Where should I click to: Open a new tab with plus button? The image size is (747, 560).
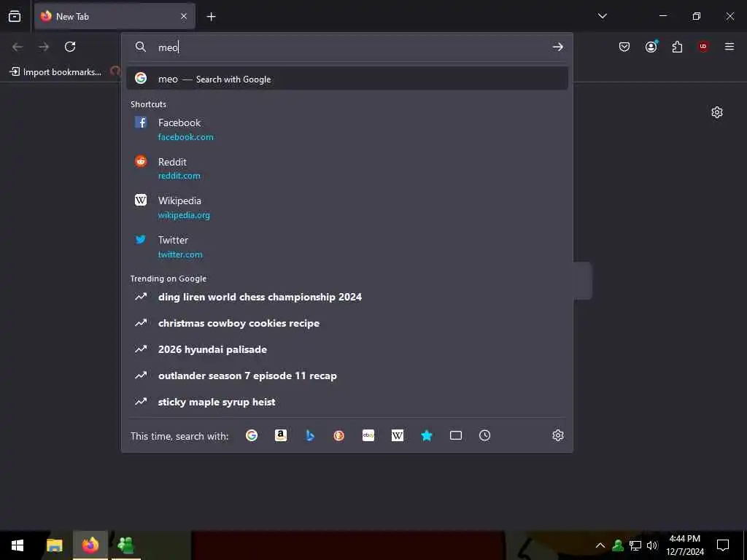tap(211, 17)
